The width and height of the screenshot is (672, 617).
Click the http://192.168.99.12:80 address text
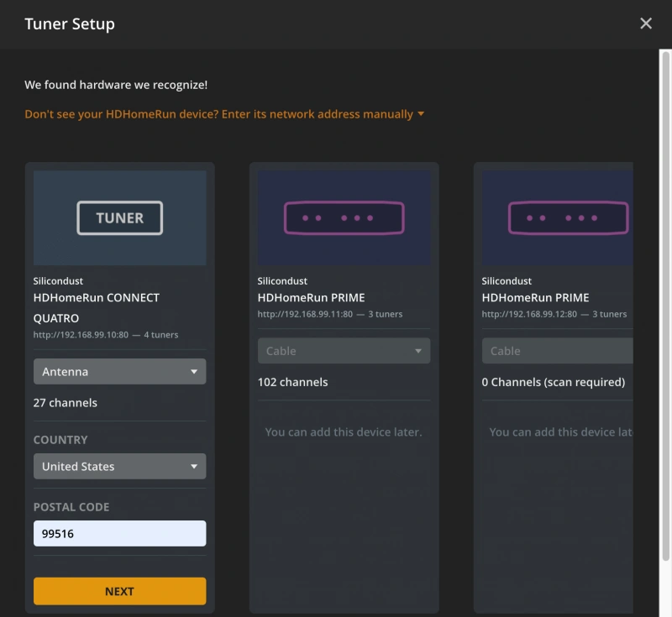pyautogui.click(x=529, y=314)
